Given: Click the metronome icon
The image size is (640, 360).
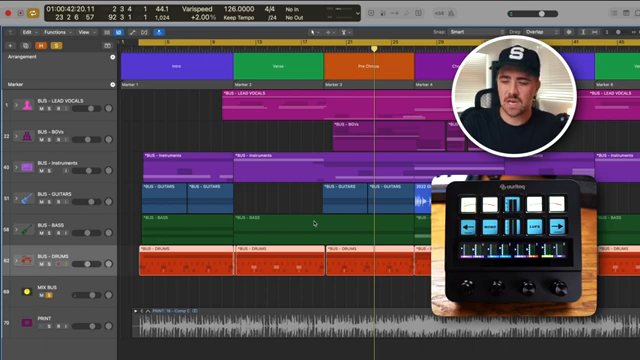Looking at the screenshot, I should [451, 13].
